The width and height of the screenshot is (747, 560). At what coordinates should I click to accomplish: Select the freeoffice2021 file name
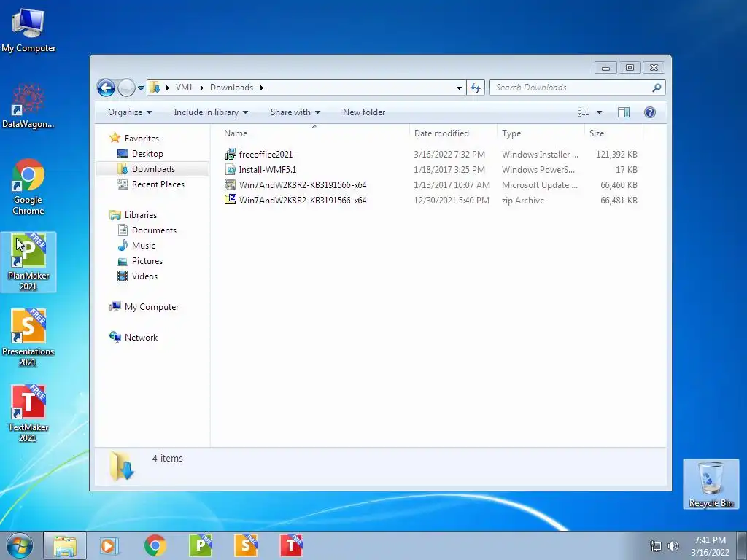[266, 155]
